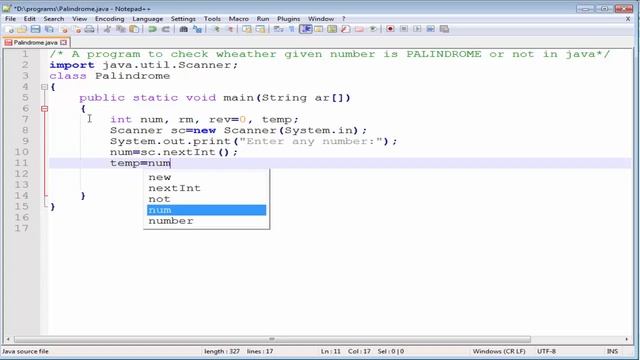Click the Save All toolbar icon

(49, 29)
